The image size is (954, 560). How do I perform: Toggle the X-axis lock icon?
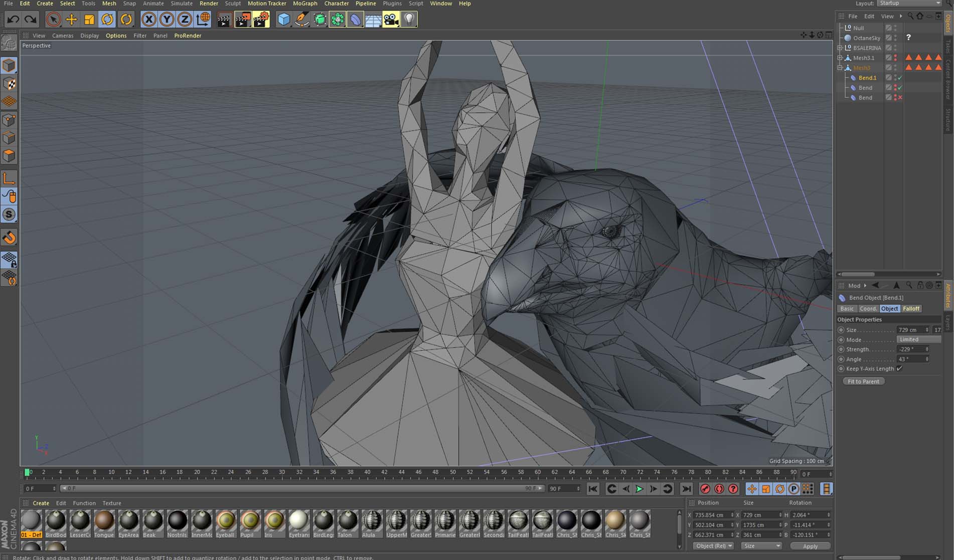pyautogui.click(x=148, y=20)
